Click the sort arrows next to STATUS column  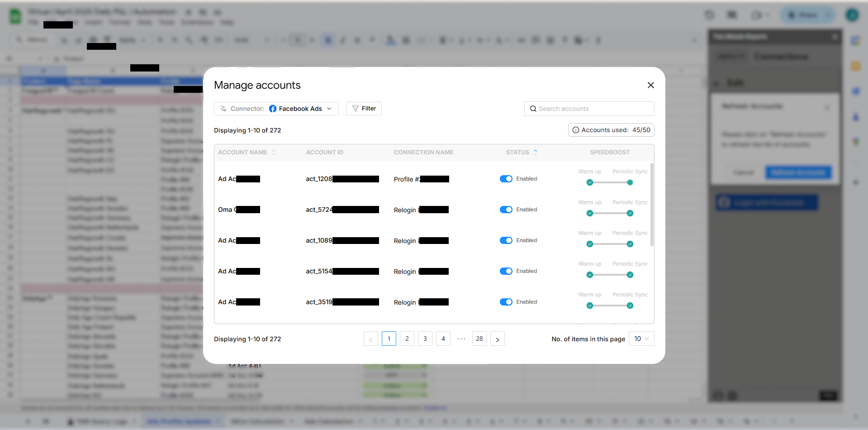pos(536,153)
